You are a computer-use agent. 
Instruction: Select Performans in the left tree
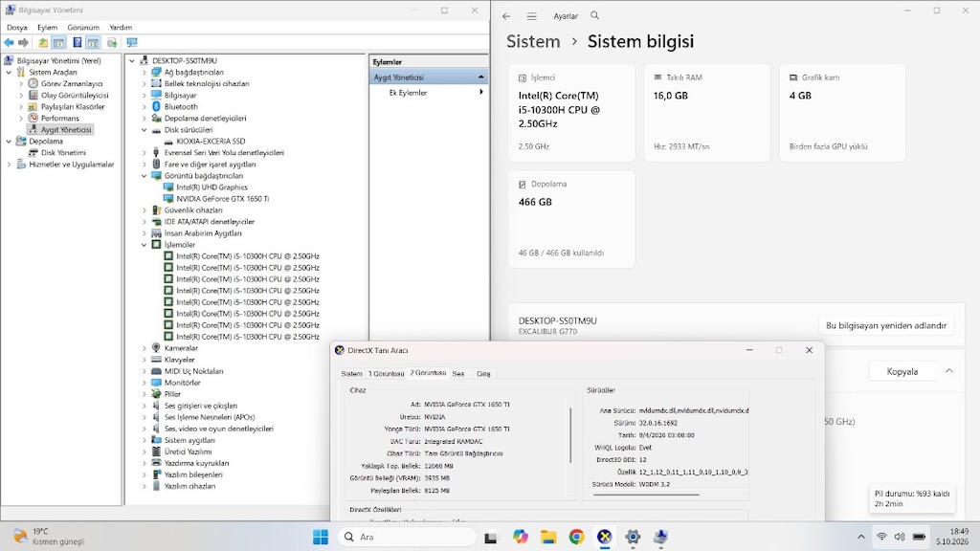pyautogui.click(x=60, y=118)
